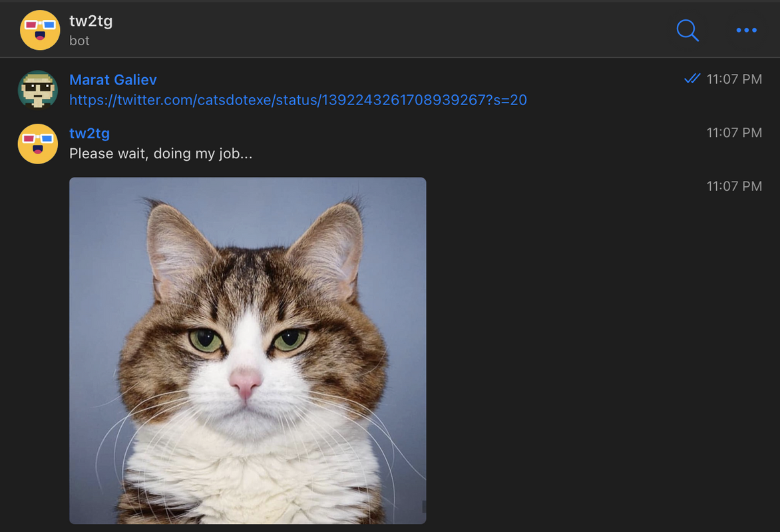The height and width of the screenshot is (532, 780).
Task: Click the timestamp beside the cat photo
Action: click(x=733, y=186)
